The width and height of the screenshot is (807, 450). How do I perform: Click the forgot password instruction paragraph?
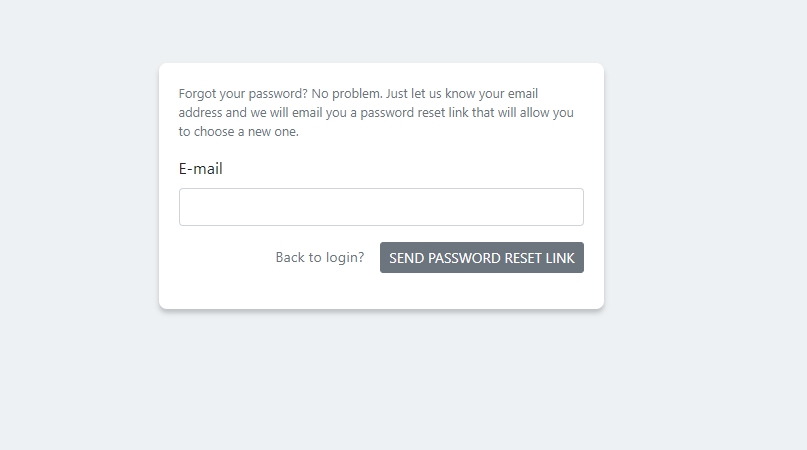click(376, 112)
